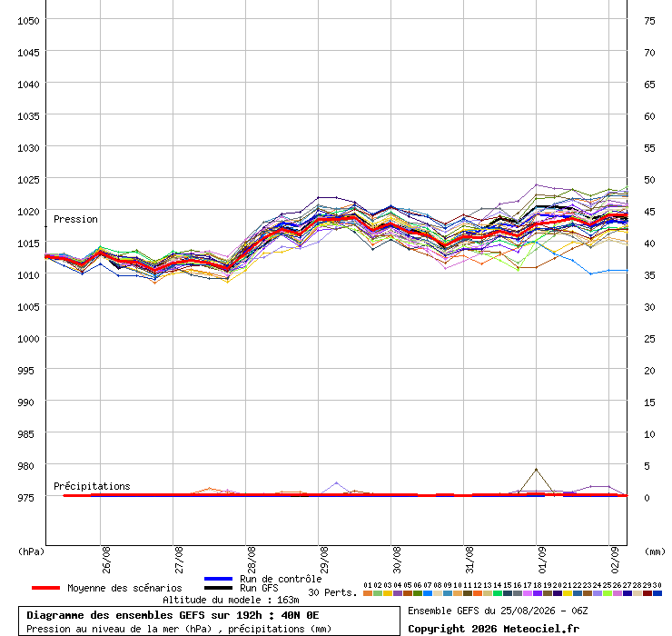Click blue 'Run de contrôle' legend line
Screen dimensions: 672x636
coord(219,579)
